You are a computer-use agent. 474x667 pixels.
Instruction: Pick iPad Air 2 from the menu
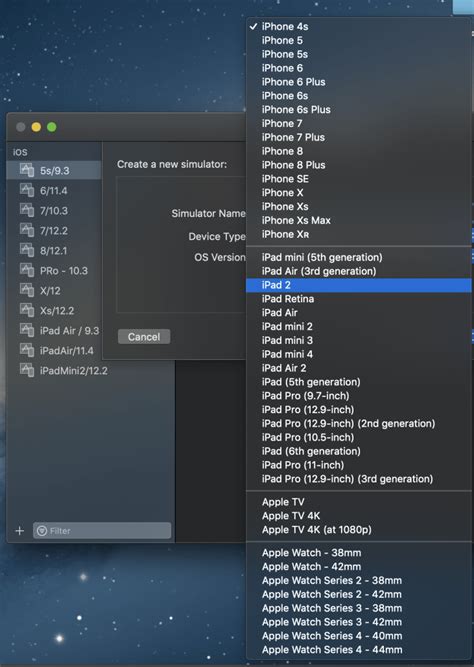359,368
